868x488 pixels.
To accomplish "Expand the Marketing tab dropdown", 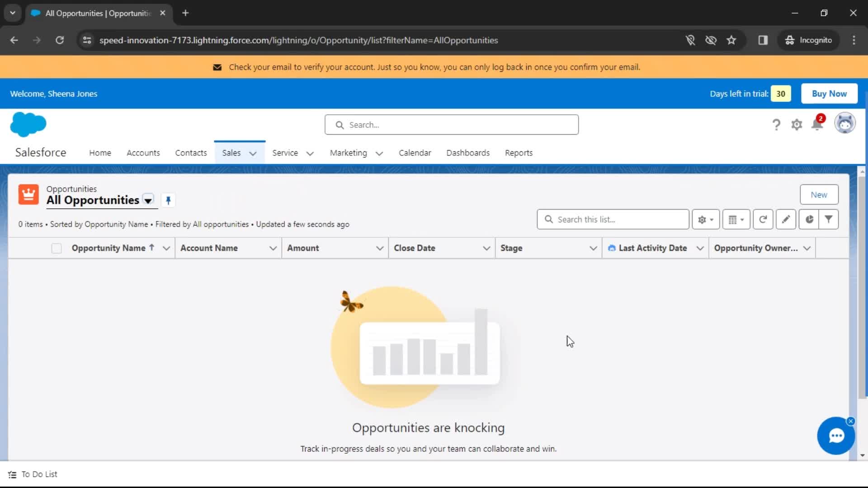I will [379, 153].
